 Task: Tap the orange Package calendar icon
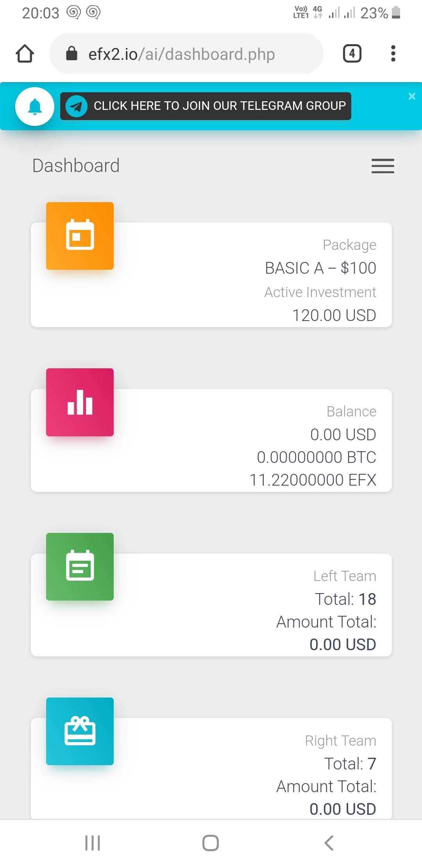click(80, 236)
